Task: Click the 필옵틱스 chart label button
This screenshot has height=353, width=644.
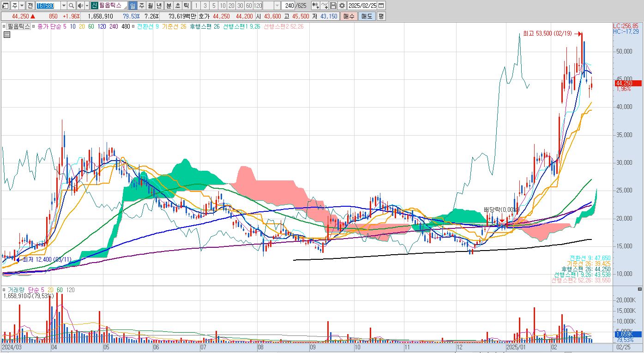Action: point(19,26)
